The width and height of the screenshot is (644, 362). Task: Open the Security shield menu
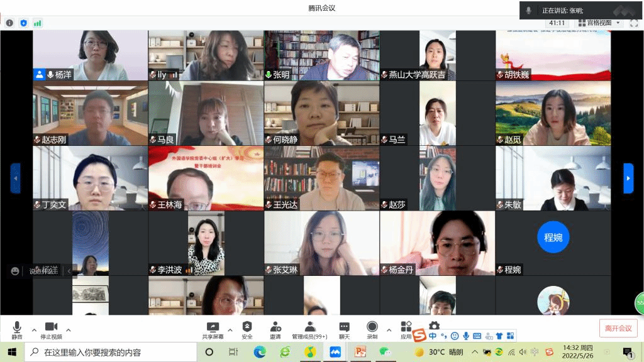(247, 328)
